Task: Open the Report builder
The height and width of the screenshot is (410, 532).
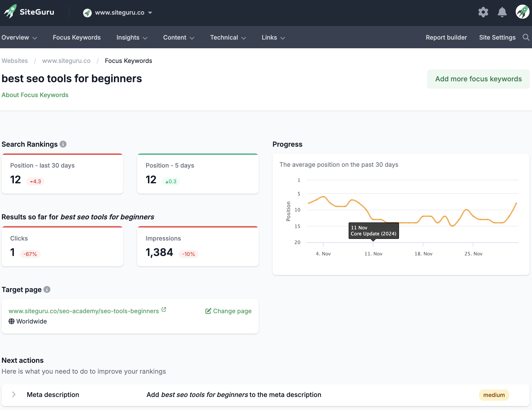Action: (x=446, y=37)
